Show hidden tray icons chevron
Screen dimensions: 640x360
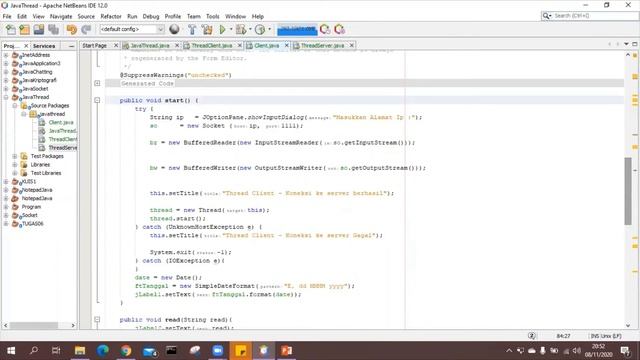[x=509, y=351]
